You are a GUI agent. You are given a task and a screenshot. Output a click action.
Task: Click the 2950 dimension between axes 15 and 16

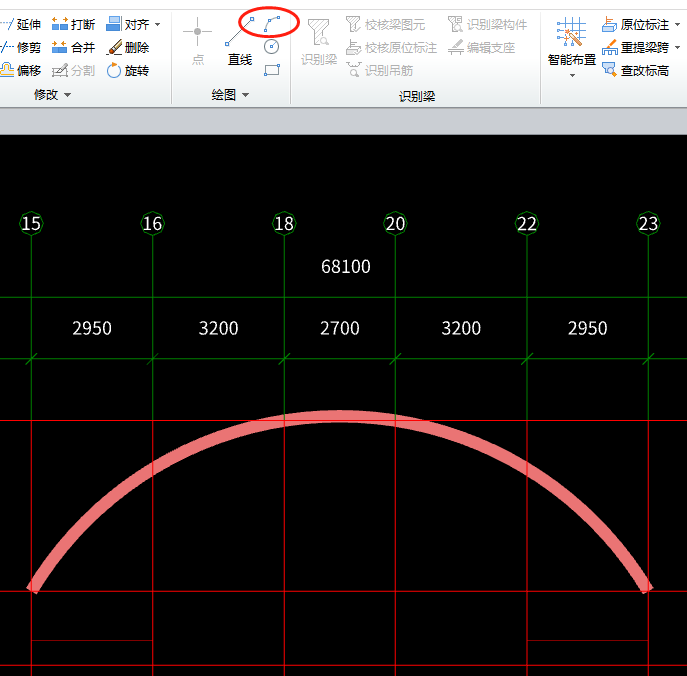(92, 328)
